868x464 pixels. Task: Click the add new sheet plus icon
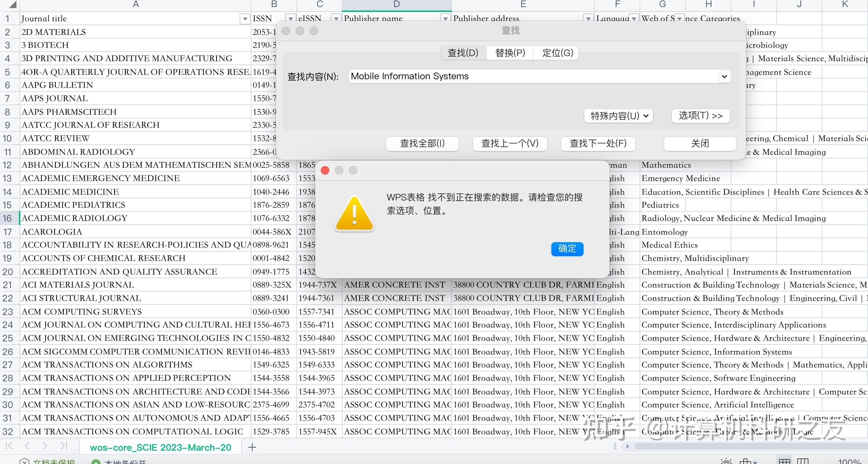click(252, 447)
